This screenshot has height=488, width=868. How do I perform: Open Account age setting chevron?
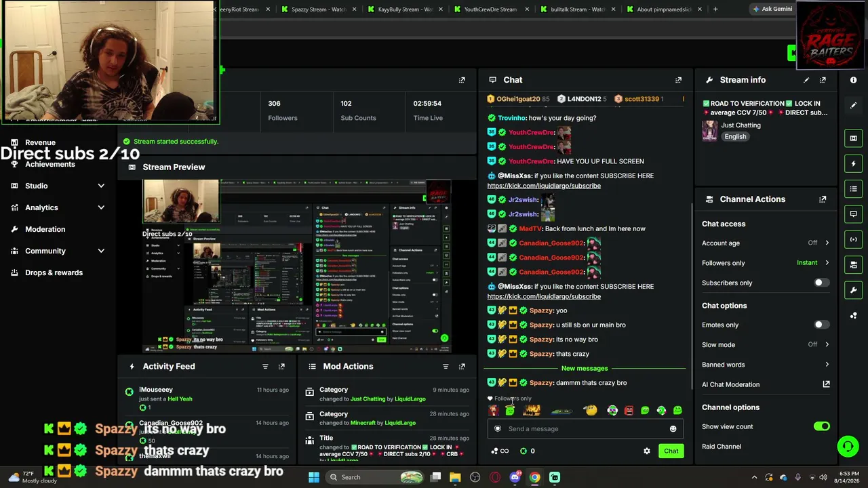click(x=827, y=243)
